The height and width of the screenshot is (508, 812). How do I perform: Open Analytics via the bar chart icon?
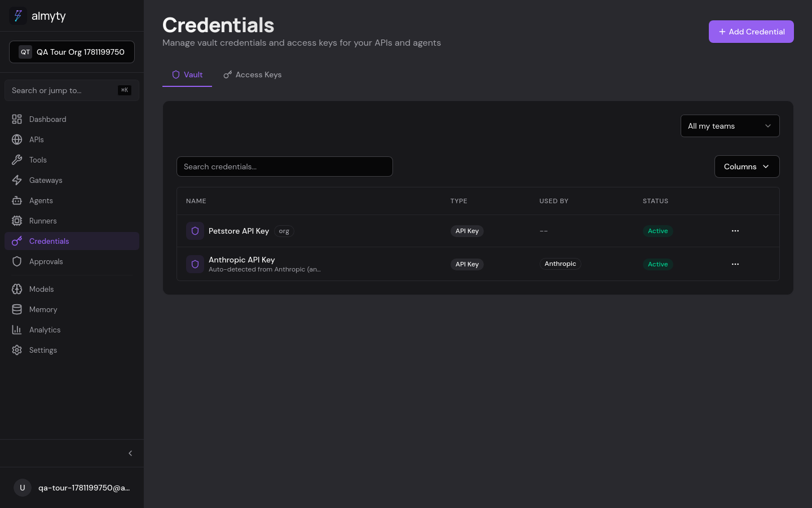coord(17,330)
